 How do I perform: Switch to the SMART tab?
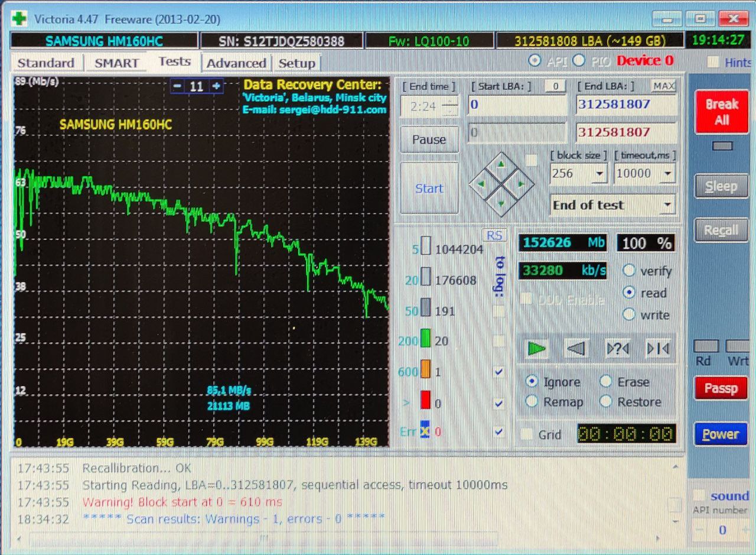(x=116, y=63)
